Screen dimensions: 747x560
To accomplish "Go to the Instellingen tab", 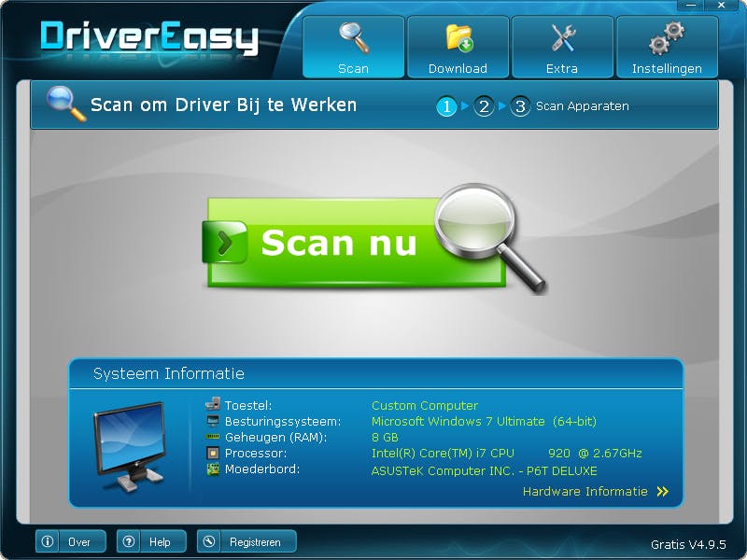I will (x=667, y=47).
